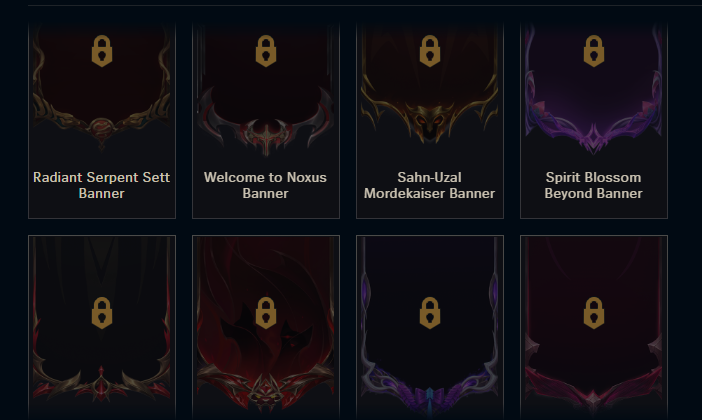Click the purple winged crest with blue gem
702x420 pixels.
point(430,395)
